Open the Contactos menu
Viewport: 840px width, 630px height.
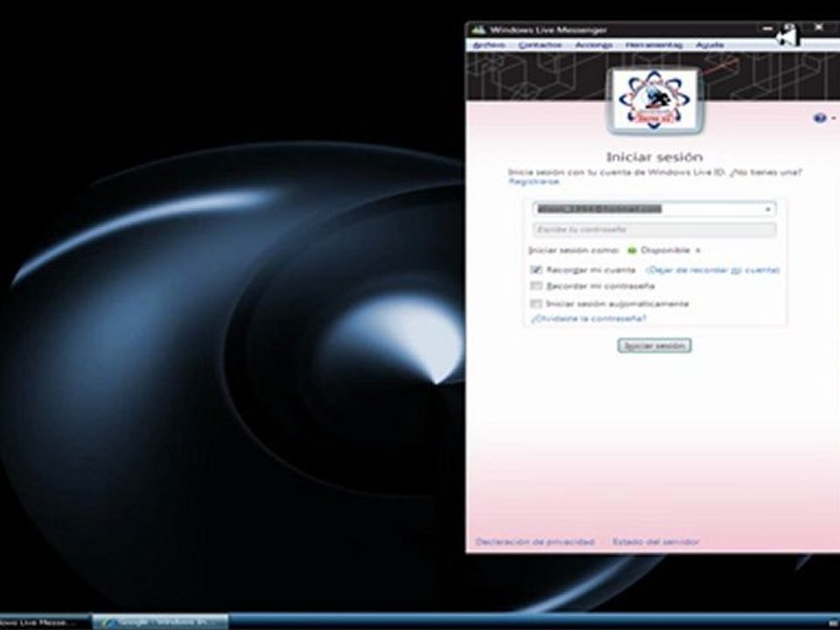(540, 45)
